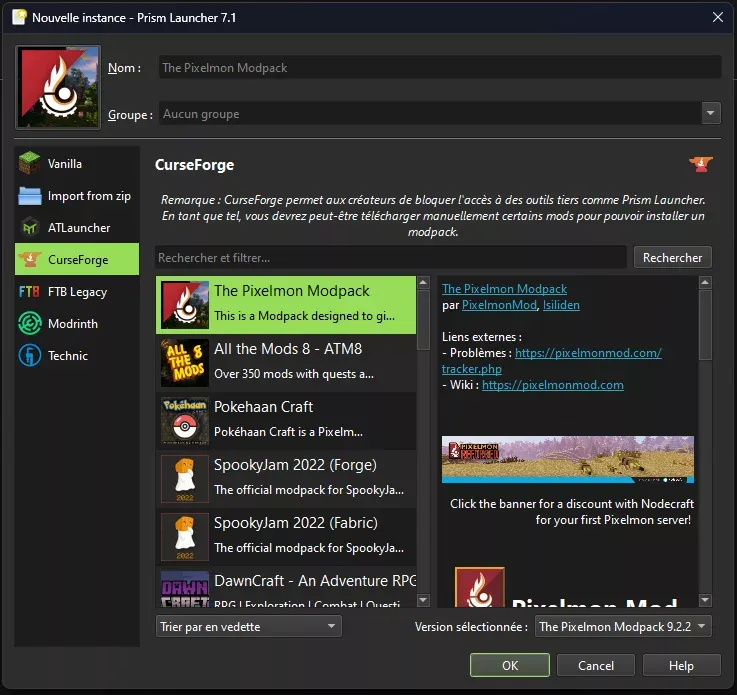Select the 'DawnCraft - An Adventure RPG' title

315,580
